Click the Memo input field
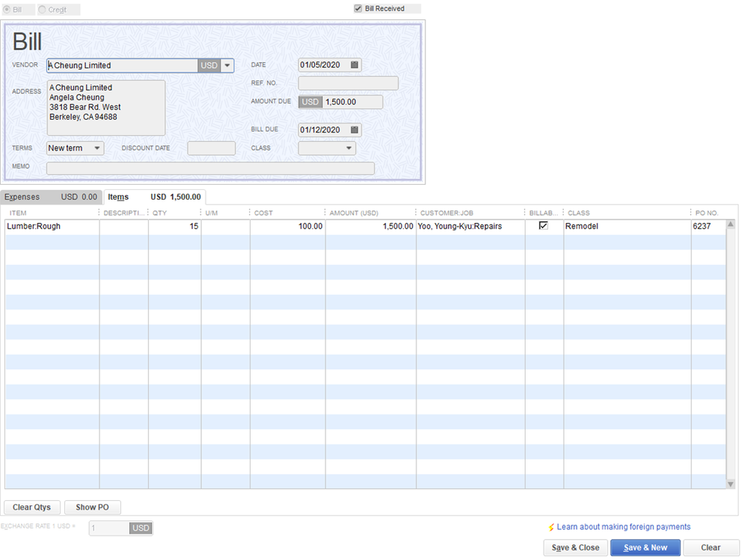The image size is (747, 560). click(x=211, y=168)
